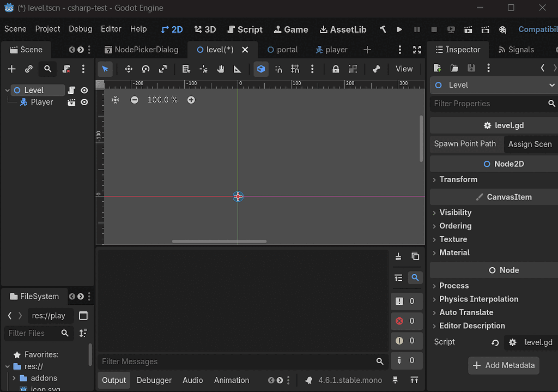Image resolution: width=558 pixels, height=392 pixels.
Task: Click the list selectable nodes tool
Action: coord(186,69)
